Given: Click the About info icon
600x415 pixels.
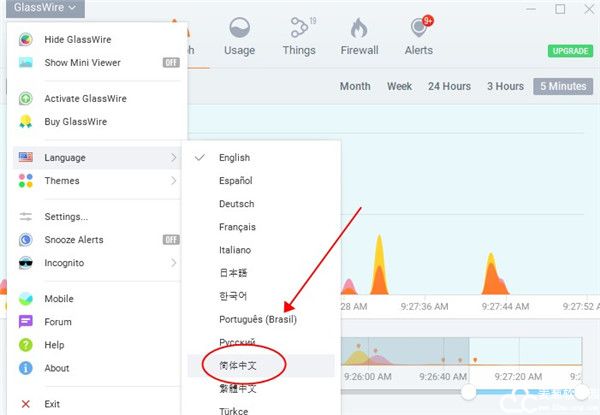Looking at the screenshot, I should 26,368.
